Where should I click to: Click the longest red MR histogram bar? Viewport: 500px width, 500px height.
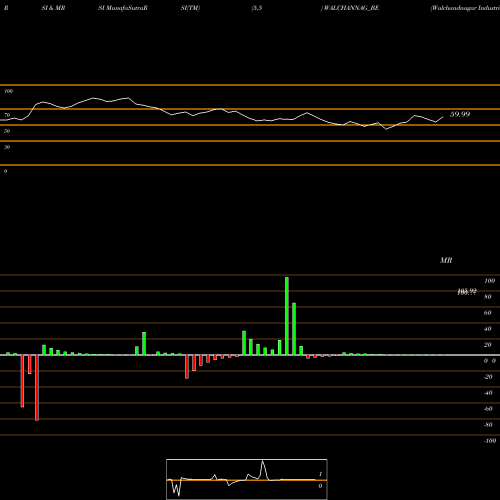(x=37, y=388)
